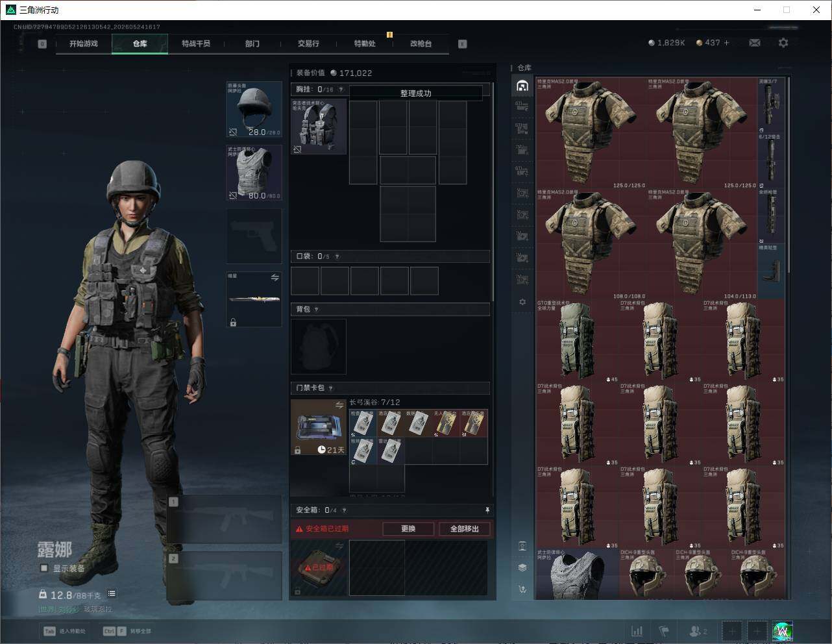This screenshot has height=644, width=832.
Task: Select the equipped body armor slot showing 80.0
Action: 254,173
